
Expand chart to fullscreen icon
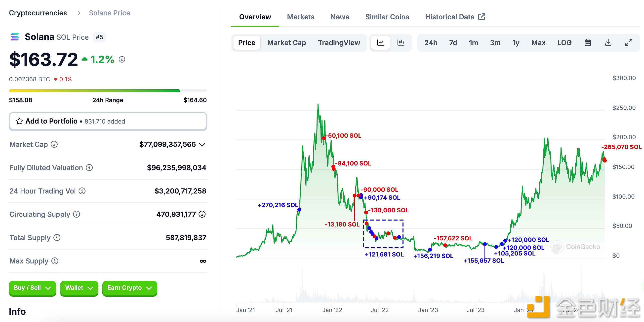tap(629, 43)
